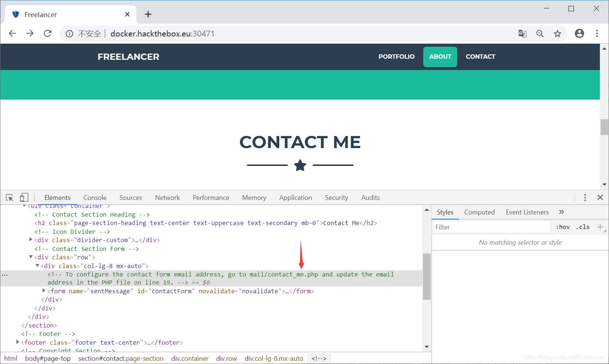
Task: Click the ellipsis gutter next to selected comment
Action: [4, 275]
